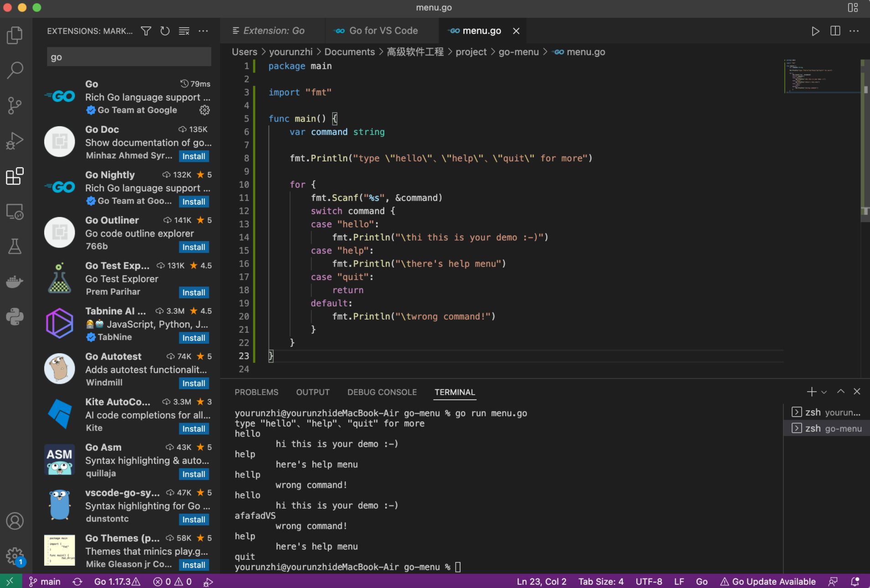Customize layout from the title bar
The image size is (870, 588).
pos(853,7)
